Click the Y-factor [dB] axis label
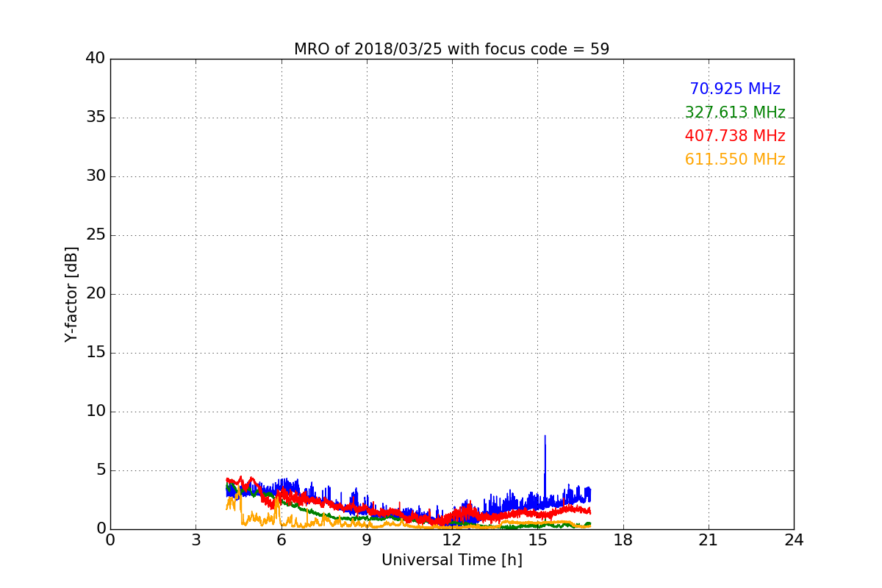 coord(71,294)
